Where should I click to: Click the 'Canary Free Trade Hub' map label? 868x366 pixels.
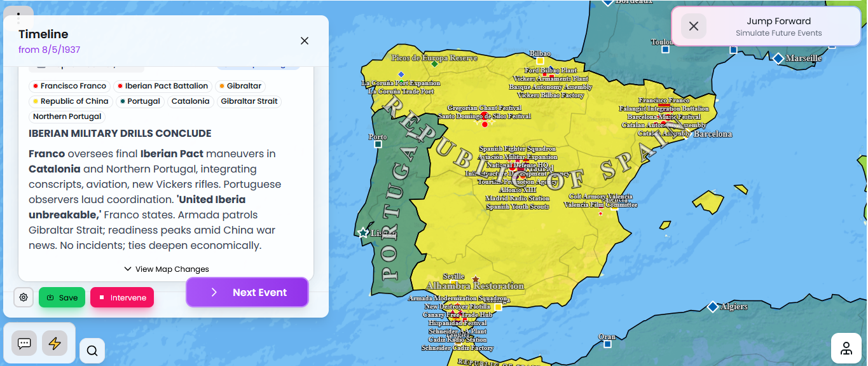[458, 315]
